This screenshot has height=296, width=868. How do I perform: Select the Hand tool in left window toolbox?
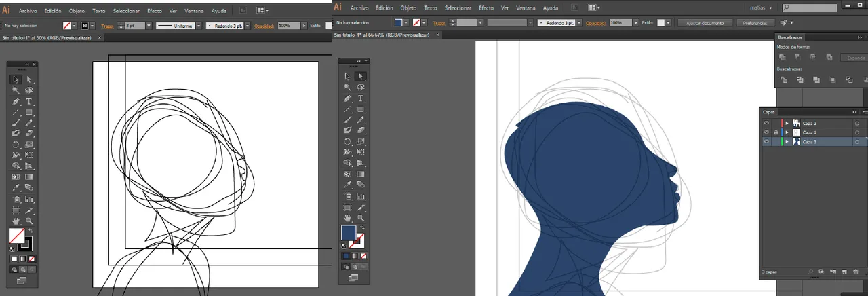(x=16, y=221)
